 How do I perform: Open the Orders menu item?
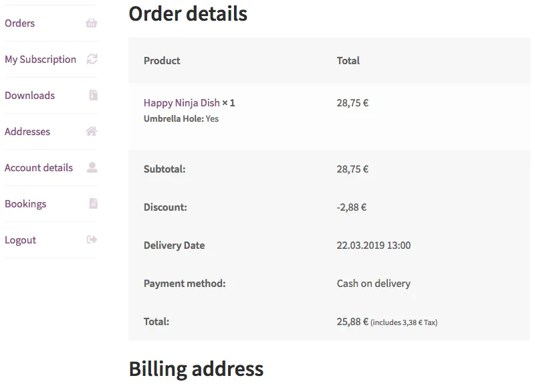click(x=20, y=23)
